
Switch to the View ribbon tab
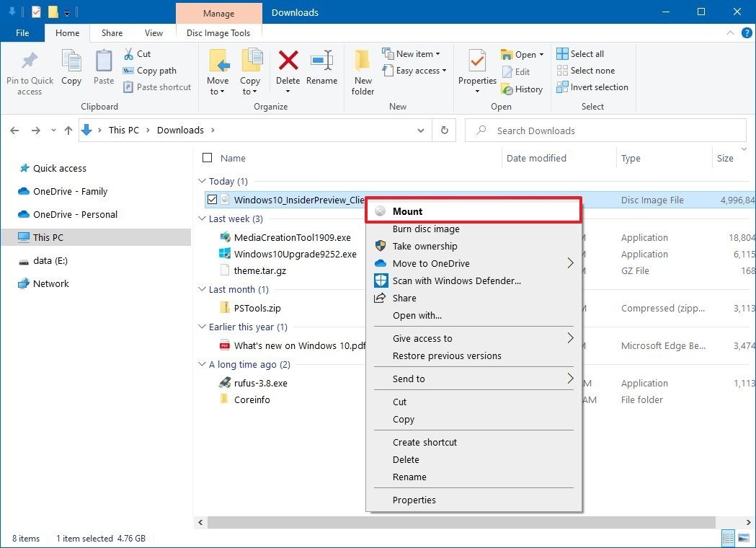click(154, 32)
